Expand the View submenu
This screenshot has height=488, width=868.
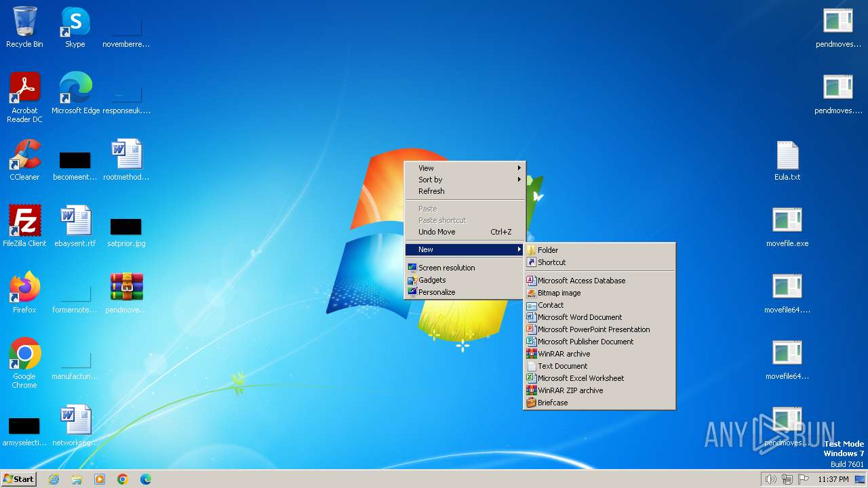[465, 168]
